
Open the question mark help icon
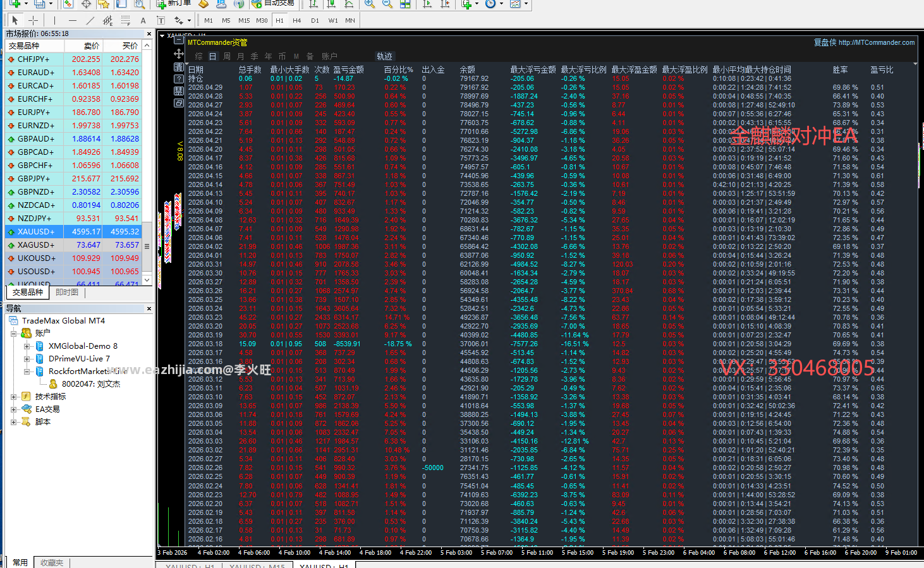point(179,78)
